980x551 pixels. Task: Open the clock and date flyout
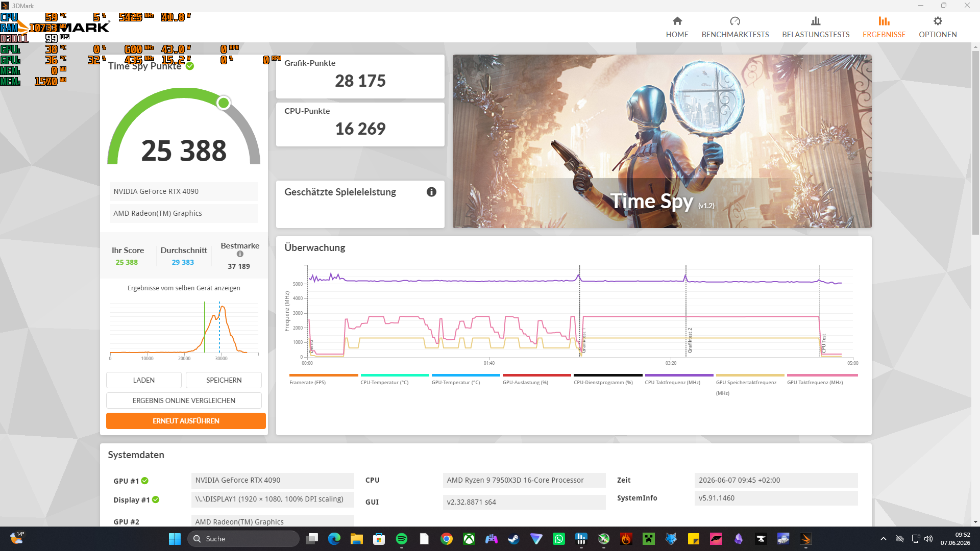tap(955, 539)
